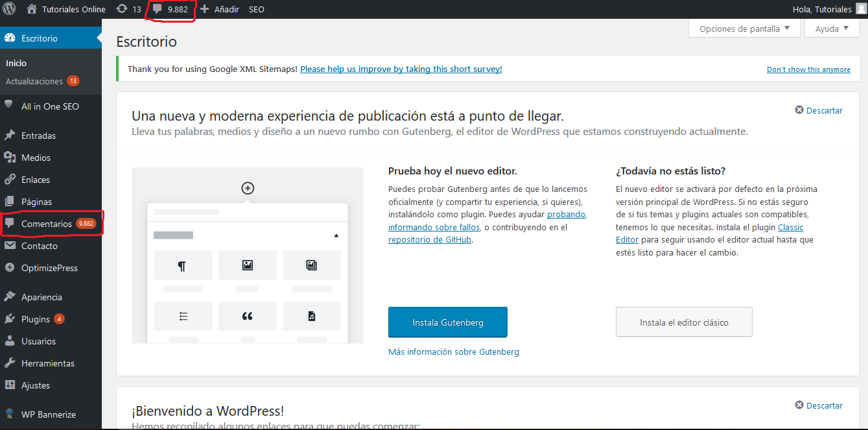Click the Instala Gutenberg button

(448, 322)
